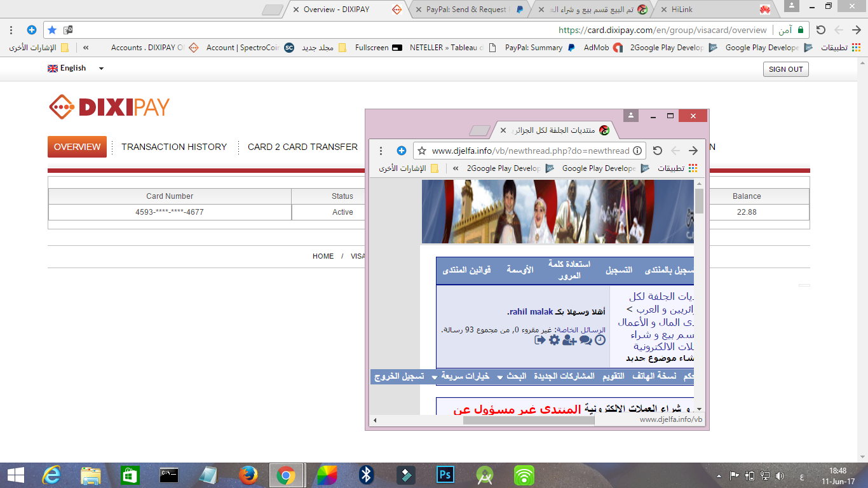868x488 pixels.
Task: Click the rahil malak username link
Action: (x=531, y=312)
